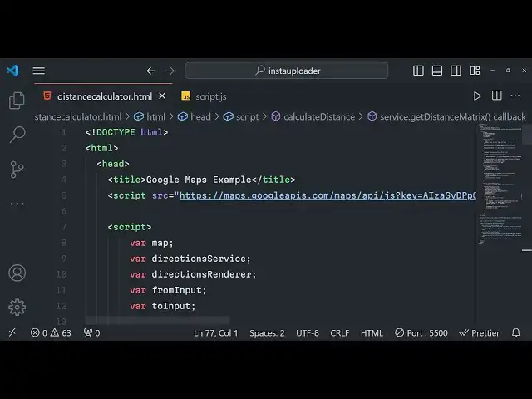
Task: Go forward with the right arrow
Action: (170, 71)
